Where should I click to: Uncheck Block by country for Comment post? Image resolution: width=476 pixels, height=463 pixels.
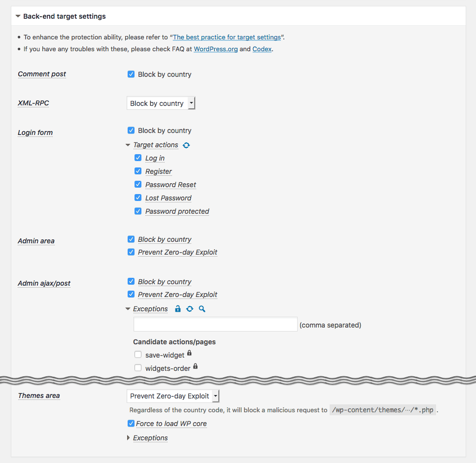click(131, 74)
